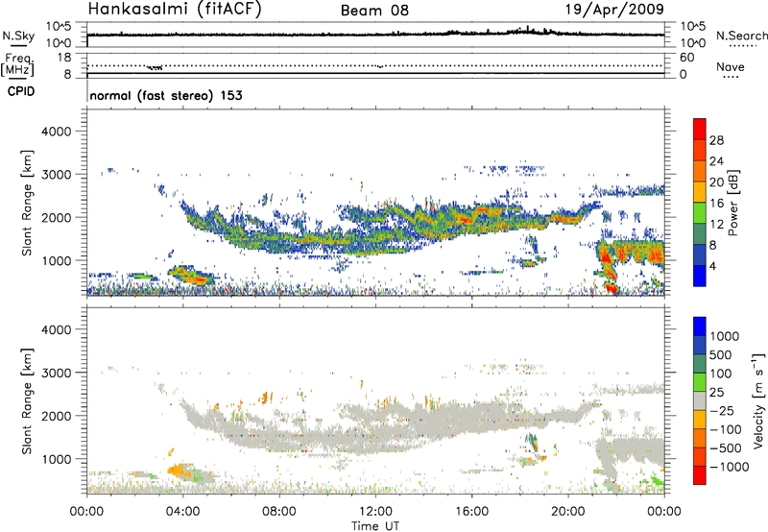Click the "18" frequency tick label
The image size is (768, 532).
[x=64, y=58]
